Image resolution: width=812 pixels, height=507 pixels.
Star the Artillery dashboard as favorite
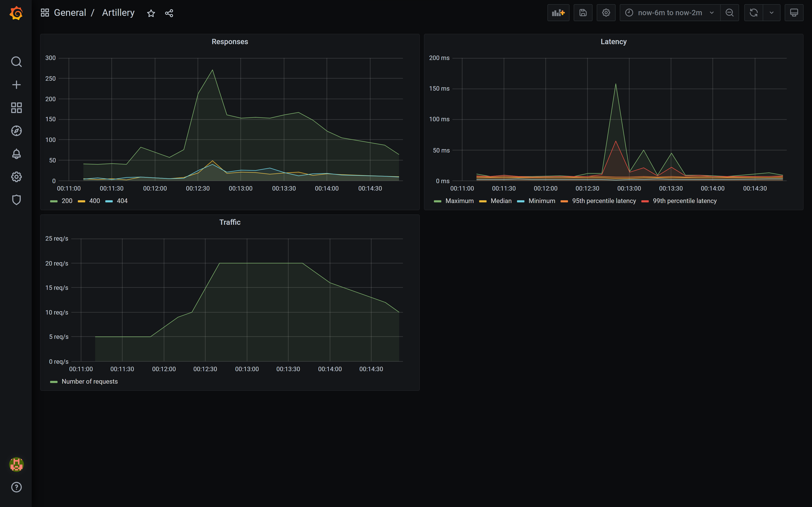(151, 13)
